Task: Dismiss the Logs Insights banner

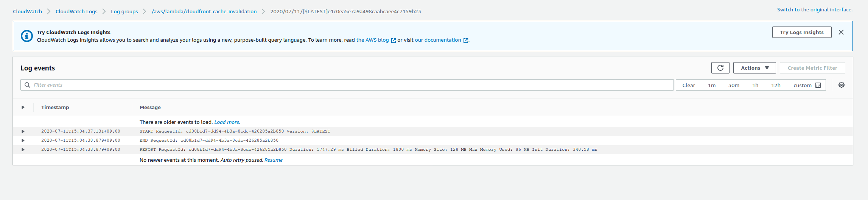Action: (x=841, y=32)
